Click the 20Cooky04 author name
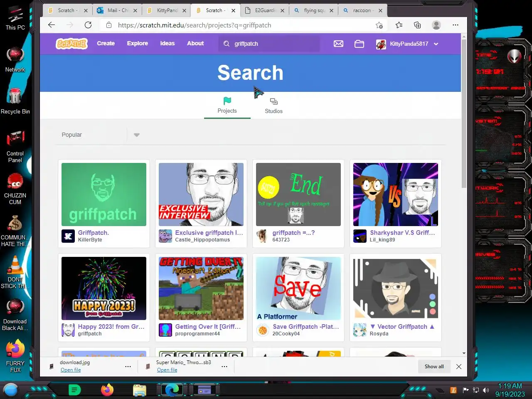Image resolution: width=532 pixels, height=399 pixels. pyautogui.click(x=286, y=334)
